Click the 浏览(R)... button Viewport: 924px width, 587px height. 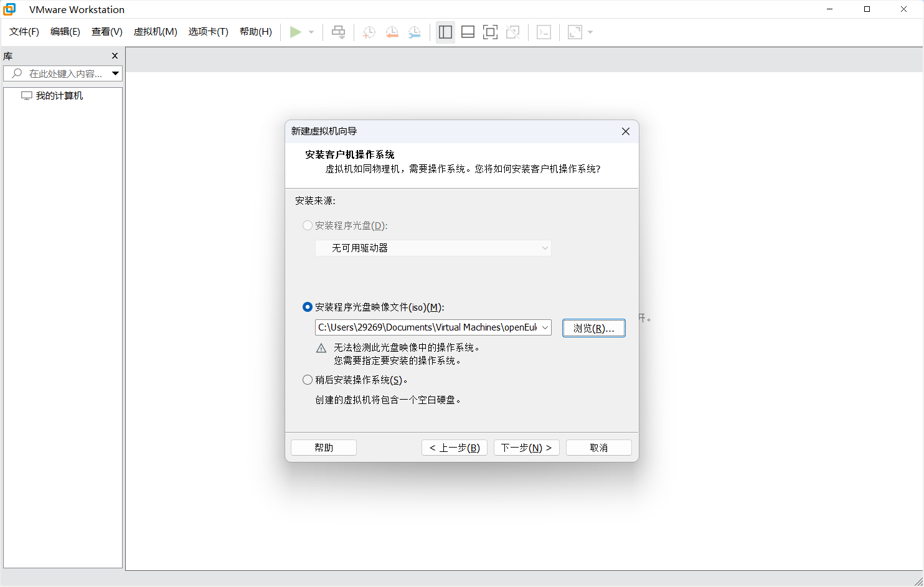point(594,328)
